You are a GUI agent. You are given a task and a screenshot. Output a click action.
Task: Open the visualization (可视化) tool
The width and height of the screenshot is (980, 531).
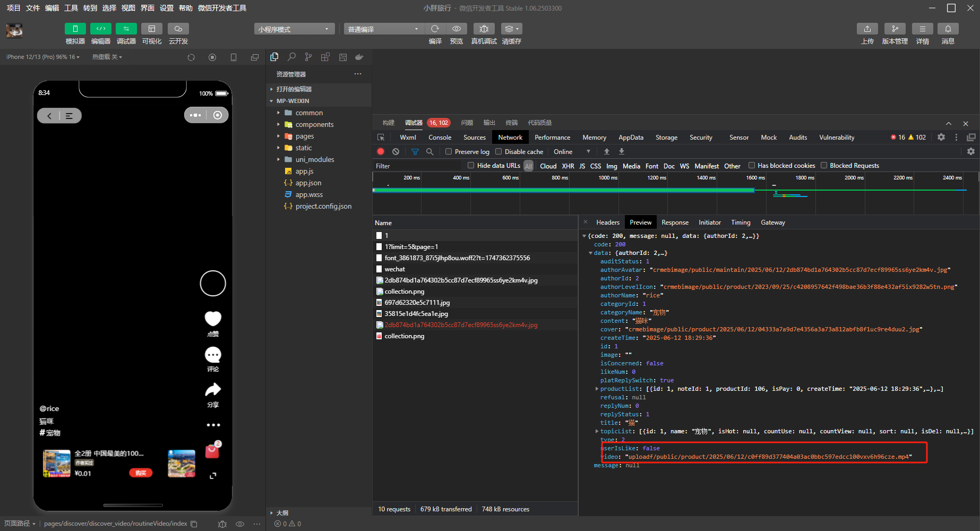pyautogui.click(x=151, y=29)
